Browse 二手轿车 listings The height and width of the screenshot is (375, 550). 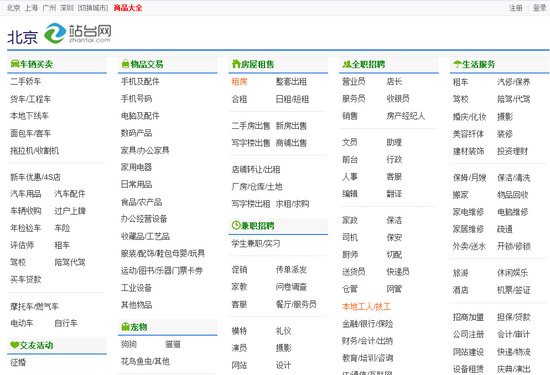(x=26, y=81)
